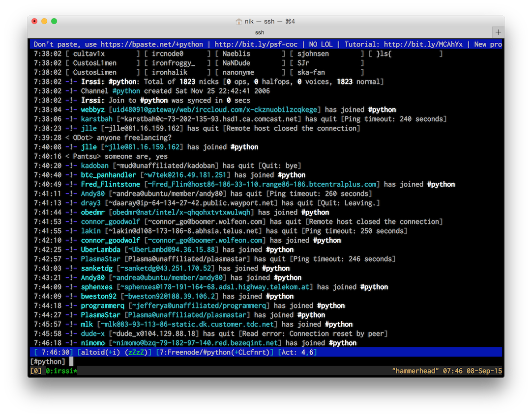Click 'altoid(+i)' nick in irssi statusbar

click(x=100, y=352)
